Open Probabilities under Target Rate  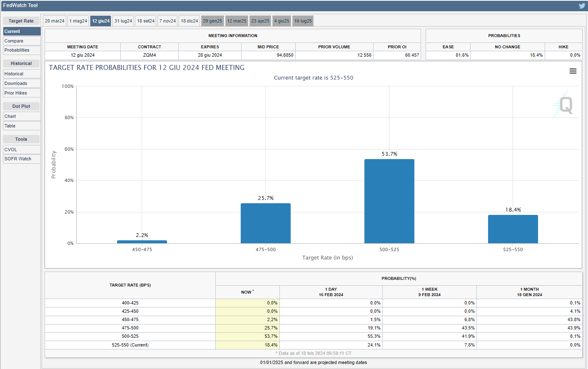tap(22, 50)
